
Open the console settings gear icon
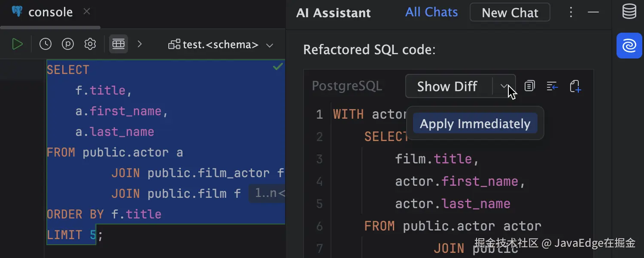90,44
